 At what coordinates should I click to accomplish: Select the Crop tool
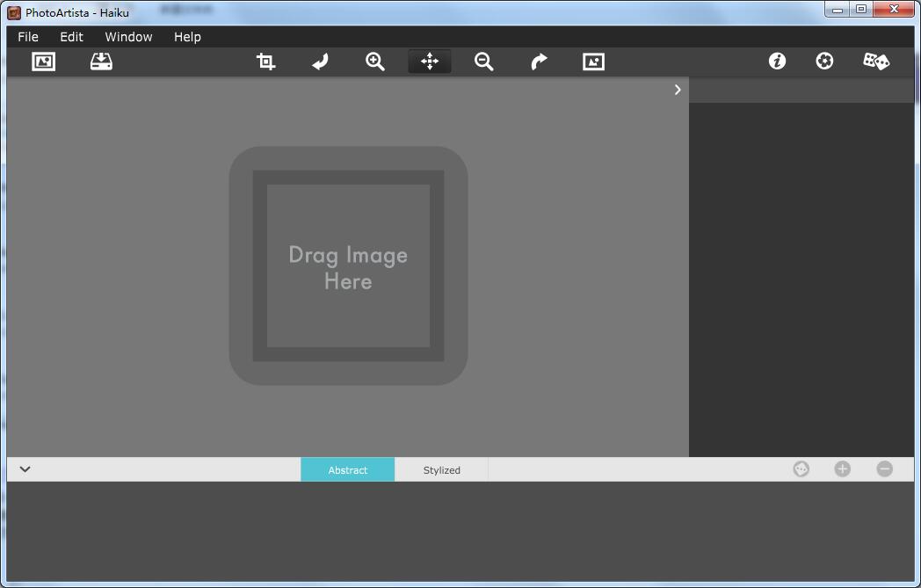tap(265, 62)
